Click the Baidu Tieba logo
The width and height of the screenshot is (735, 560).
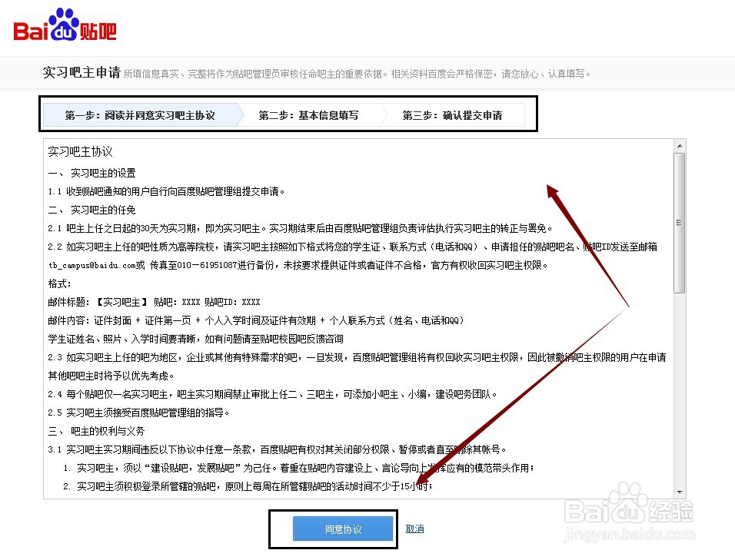(65, 25)
